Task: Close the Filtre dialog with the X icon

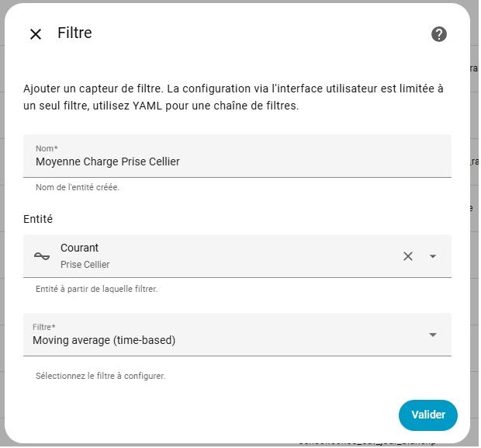Action: [36, 34]
